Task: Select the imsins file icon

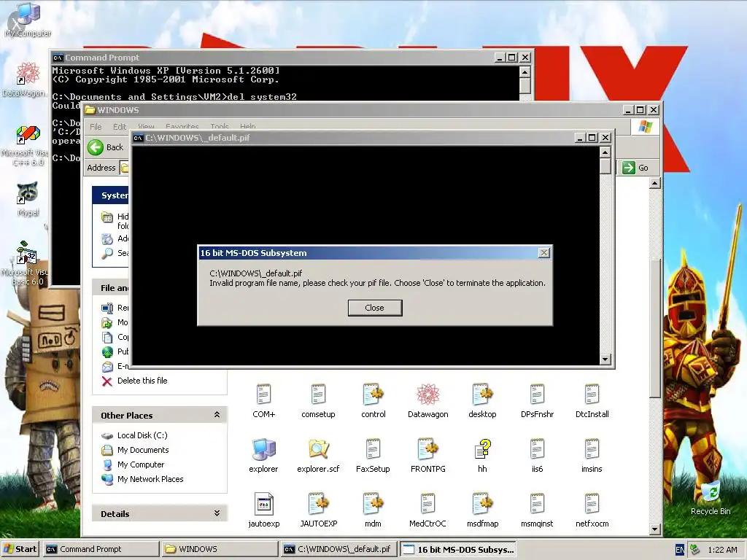Action: pyautogui.click(x=592, y=456)
